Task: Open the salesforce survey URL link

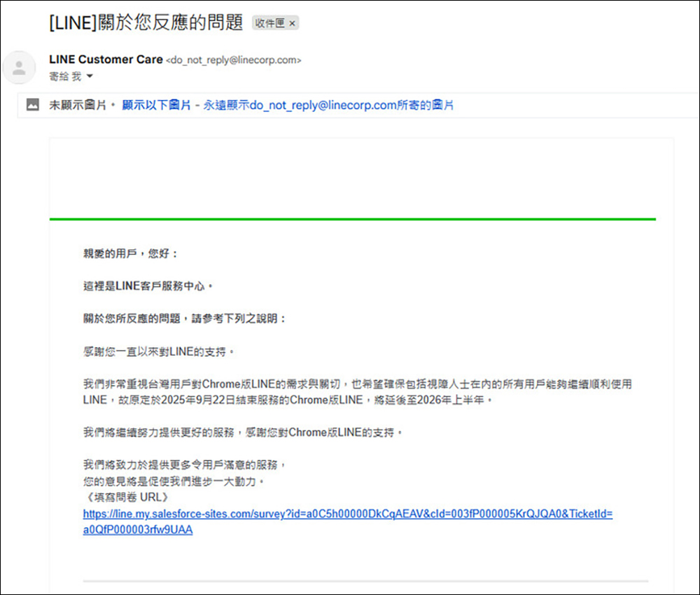Action: tap(348, 521)
